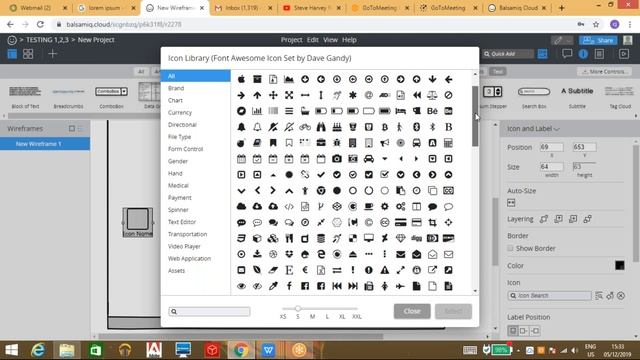Select the bathtub icon
The image size is (640, 360).
tap(305, 111)
